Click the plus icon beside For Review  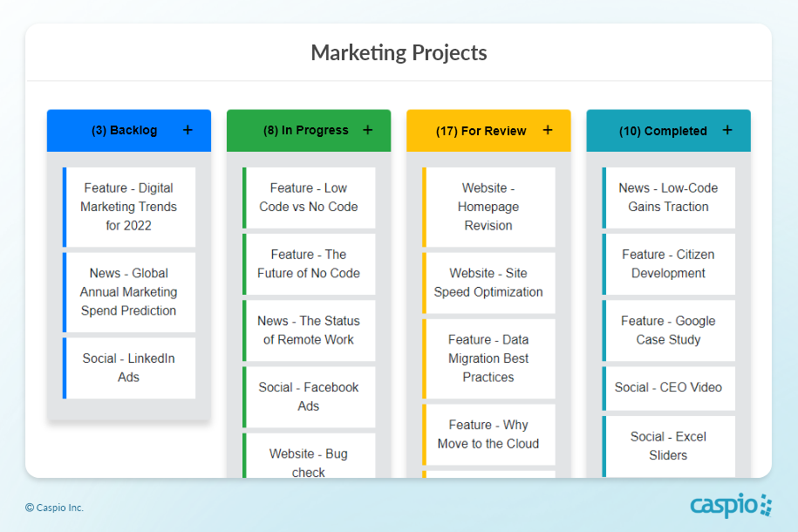point(548,130)
